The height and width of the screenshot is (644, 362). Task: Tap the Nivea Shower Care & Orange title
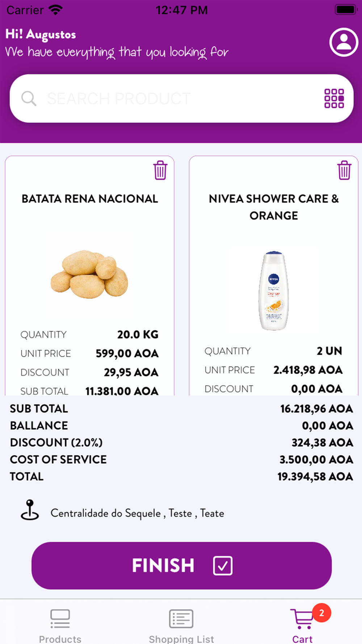(274, 207)
